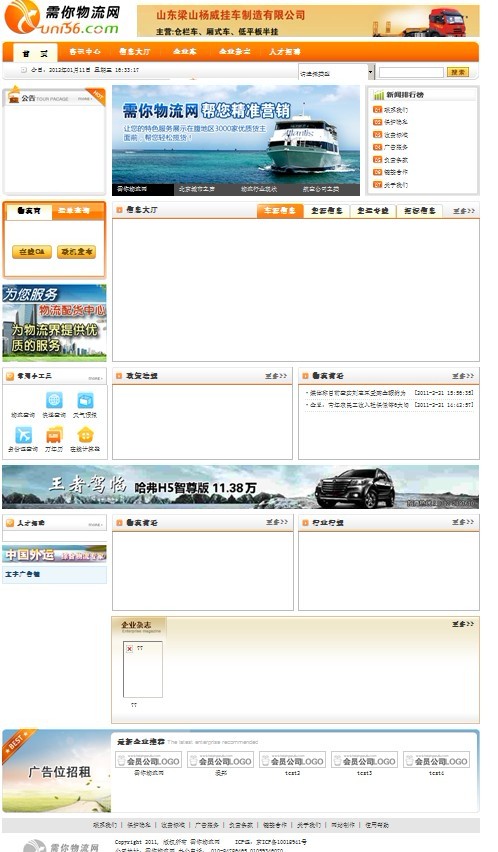Click the member company logo labeled test2
The image size is (498, 852).
pos(292,761)
